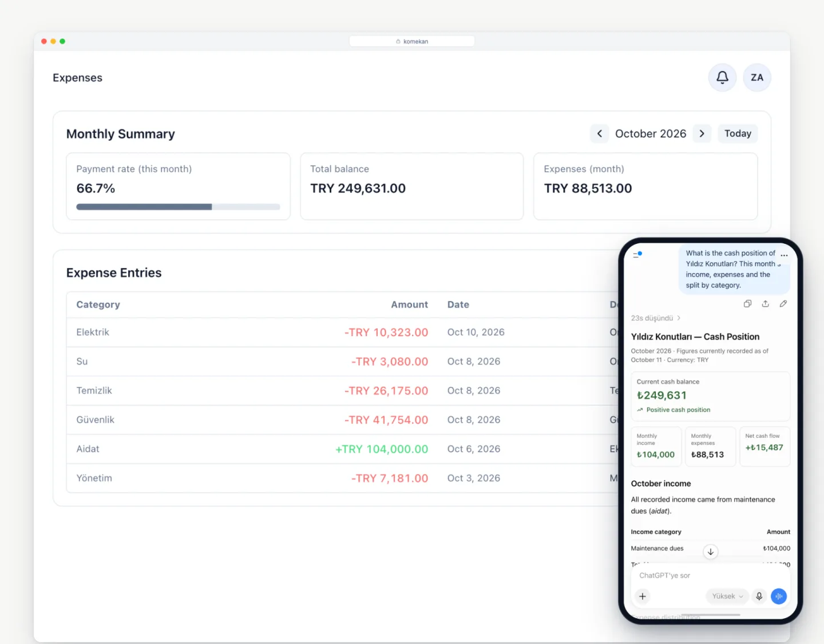This screenshot has height=644, width=824.
Task: Open the notifications bell
Action: click(722, 77)
